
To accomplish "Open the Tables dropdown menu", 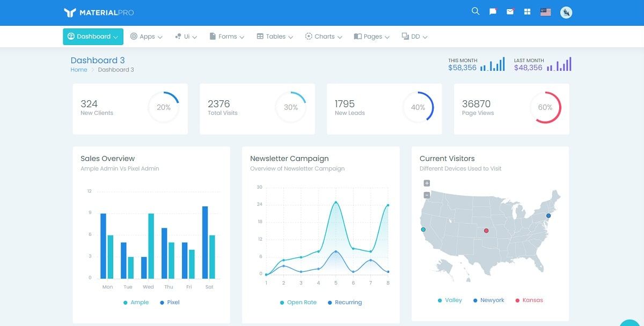I will point(274,36).
